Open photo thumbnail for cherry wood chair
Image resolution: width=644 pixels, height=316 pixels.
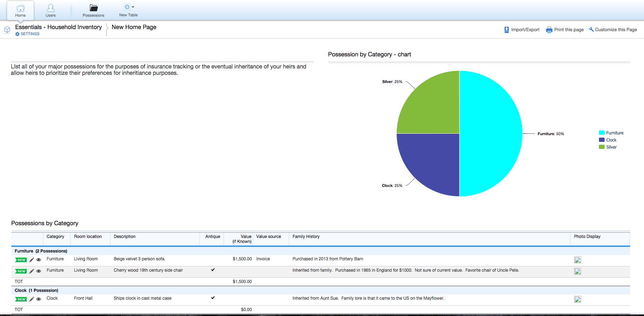click(x=578, y=271)
